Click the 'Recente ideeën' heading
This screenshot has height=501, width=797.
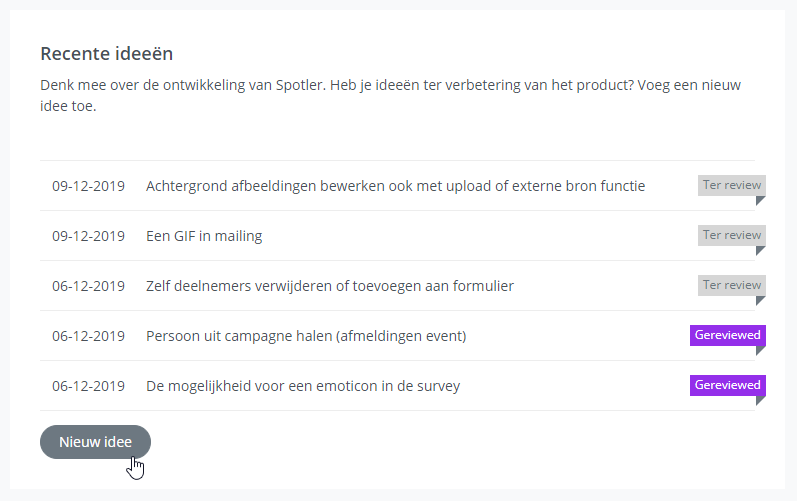[x=114, y=53]
